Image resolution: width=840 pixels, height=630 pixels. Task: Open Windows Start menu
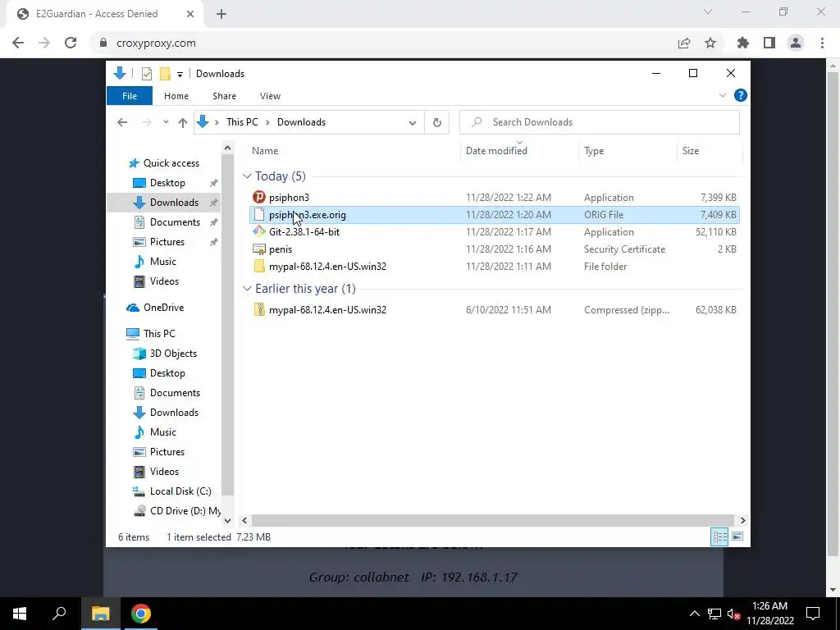20,614
